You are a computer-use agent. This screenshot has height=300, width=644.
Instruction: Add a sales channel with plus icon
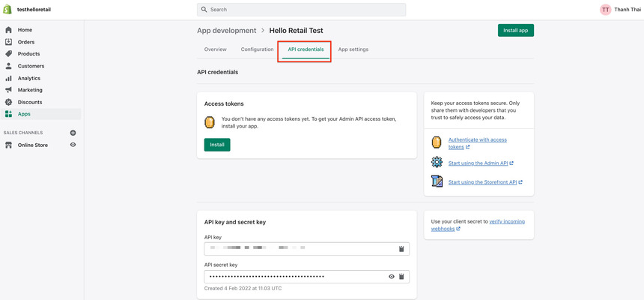click(x=73, y=133)
